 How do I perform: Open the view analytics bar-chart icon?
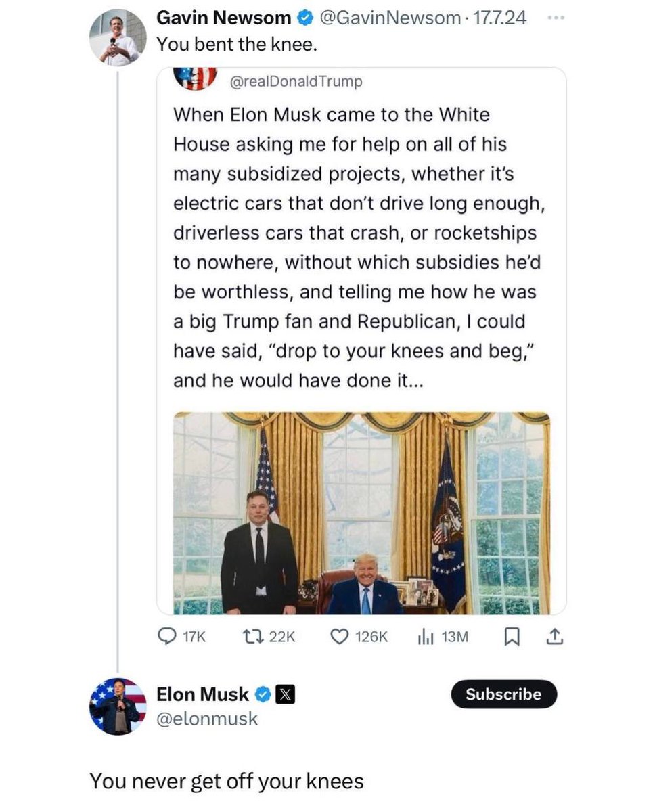coord(424,636)
